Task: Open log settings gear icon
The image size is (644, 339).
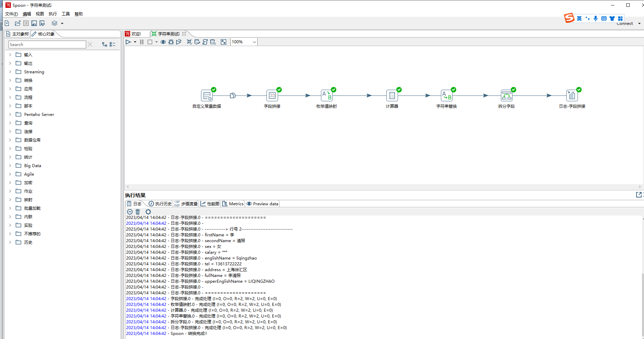Action: 148,212
